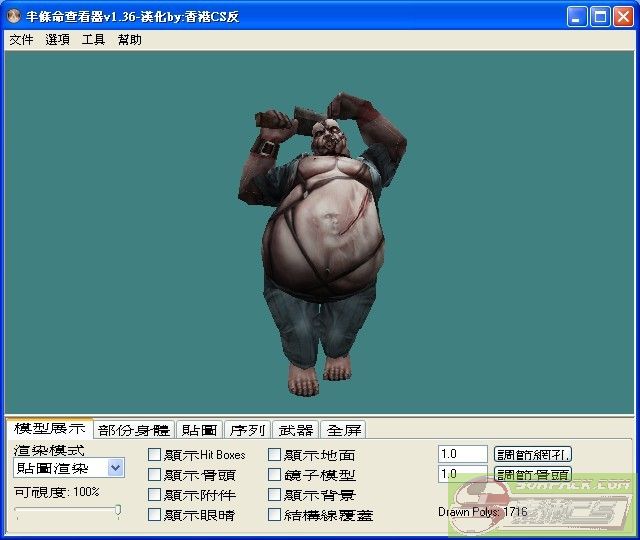Image resolution: width=640 pixels, height=540 pixels.
Task: Click the mesh scale value input field
Action: [462, 455]
